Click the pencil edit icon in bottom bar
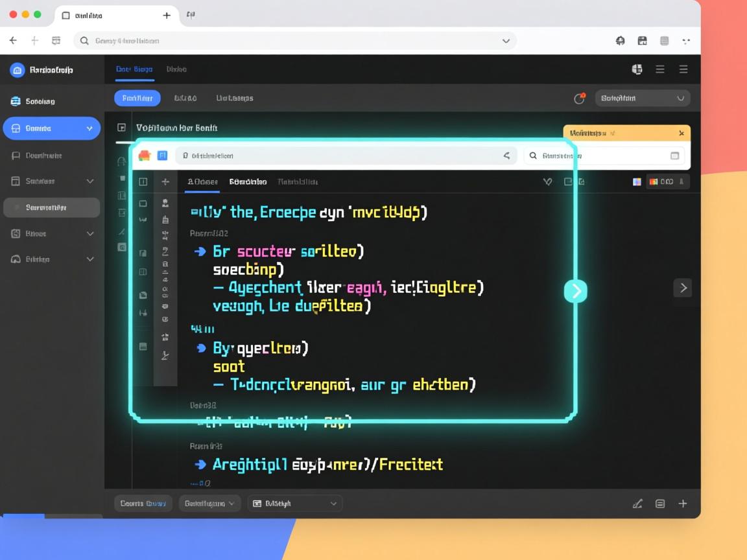This screenshot has width=747, height=560. click(x=637, y=504)
